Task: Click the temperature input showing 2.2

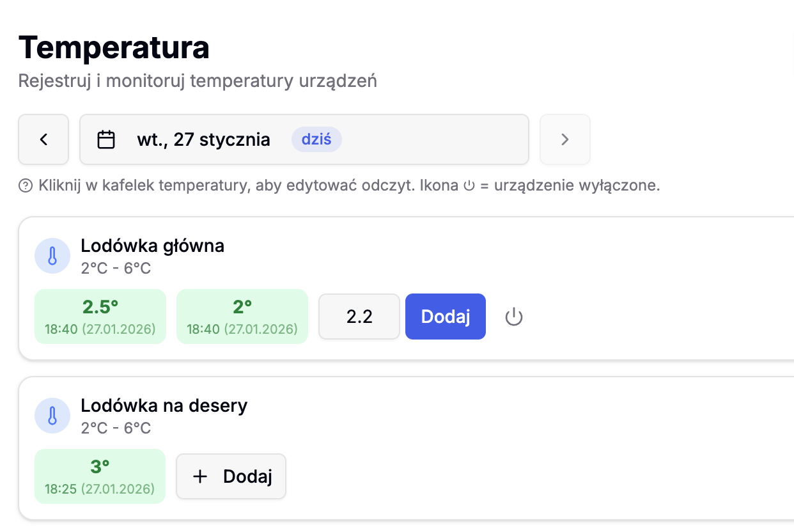Action: click(x=359, y=316)
